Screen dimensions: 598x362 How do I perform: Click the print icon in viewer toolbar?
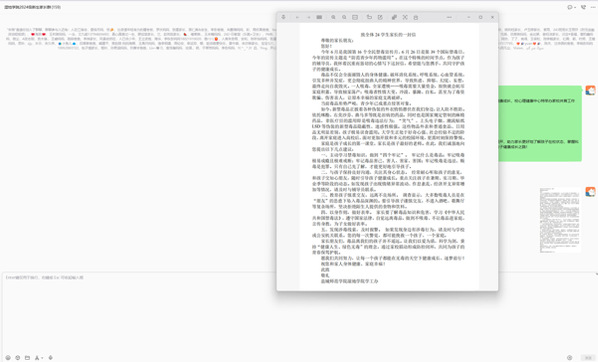pos(416,17)
